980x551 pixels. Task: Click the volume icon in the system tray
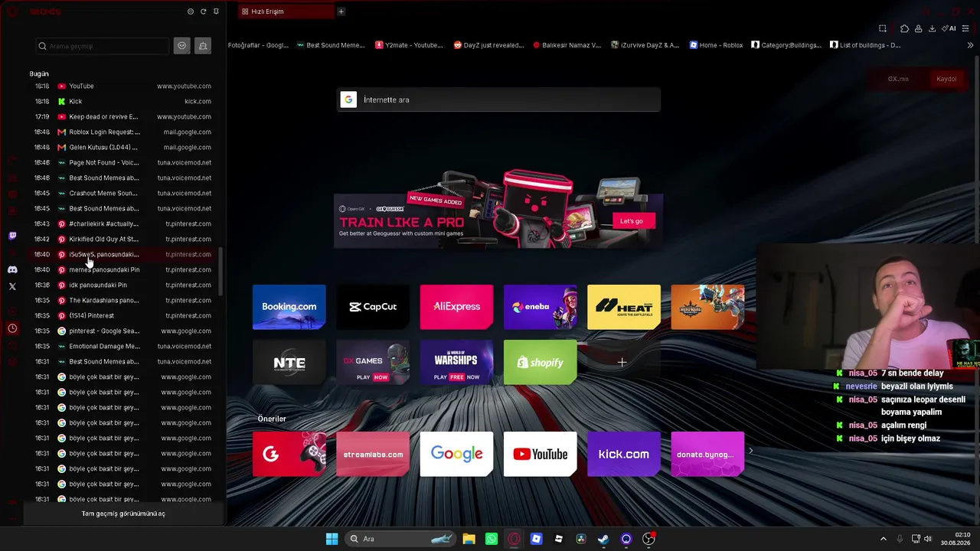pyautogui.click(x=928, y=539)
